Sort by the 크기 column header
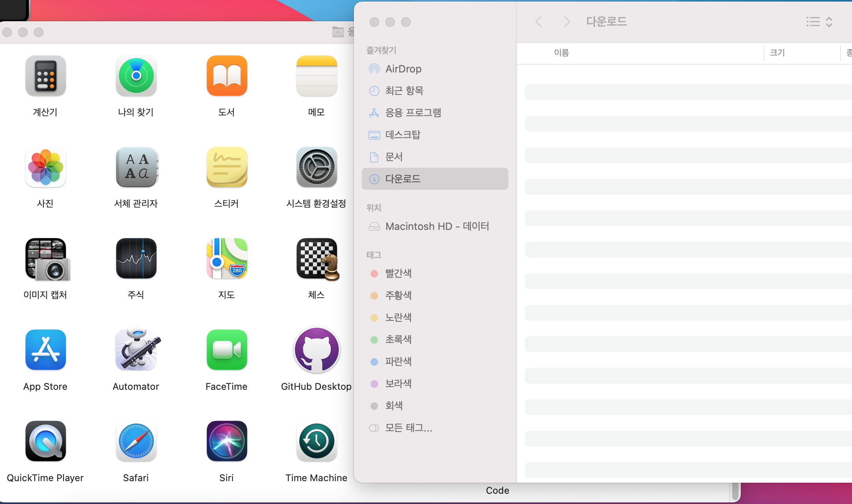 (x=777, y=53)
